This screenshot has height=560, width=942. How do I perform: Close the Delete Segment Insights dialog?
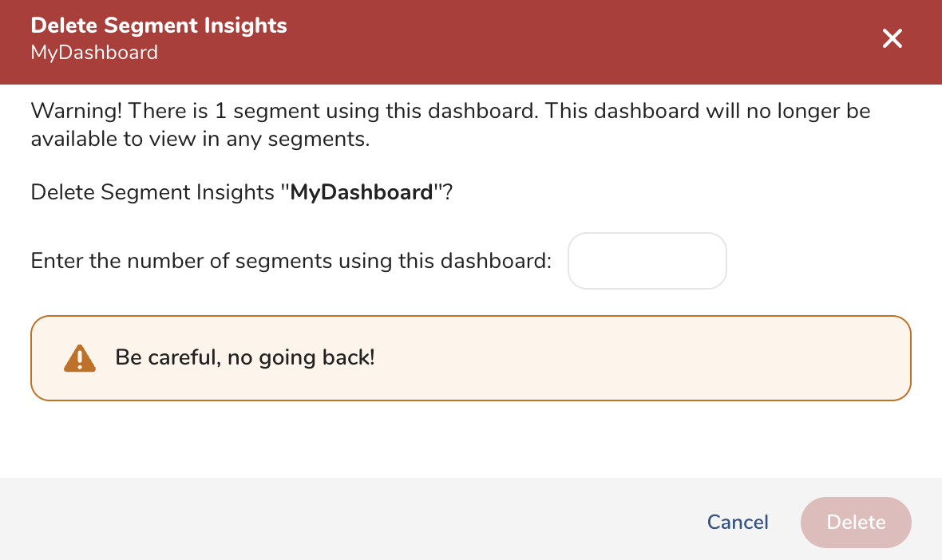click(892, 38)
